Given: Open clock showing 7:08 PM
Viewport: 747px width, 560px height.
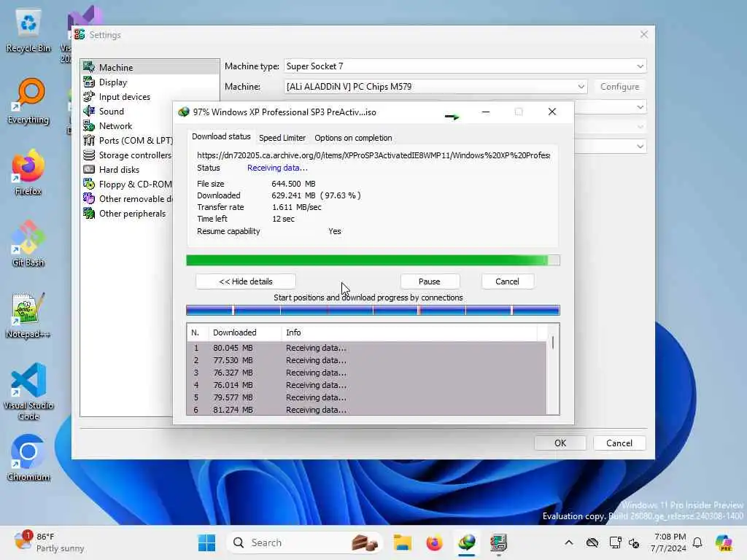Looking at the screenshot, I should click(669, 542).
